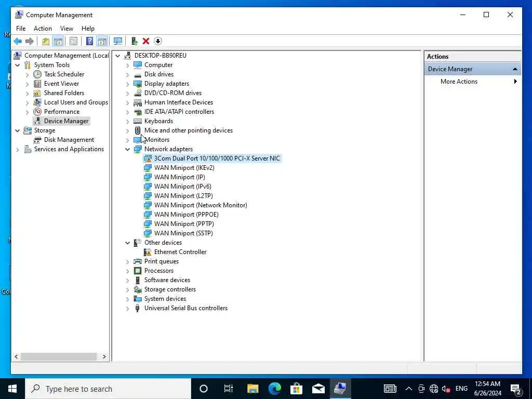The width and height of the screenshot is (532, 399).
Task: Click the Task Scheduler clock icon
Action: pos(37,74)
